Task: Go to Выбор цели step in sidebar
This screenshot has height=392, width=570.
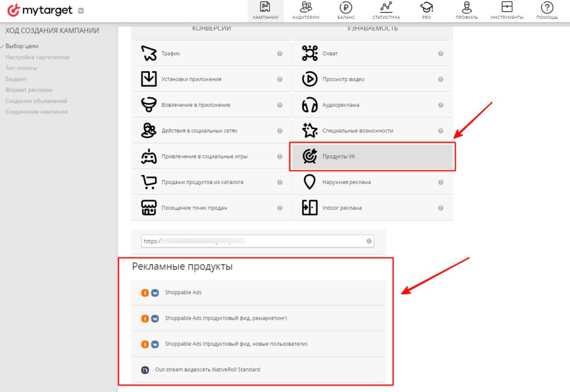Action: click(22, 46)
